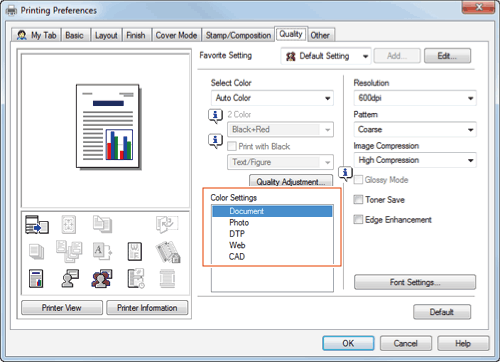Image resolution: width=500 pixels, height=362 pixels.
Task: Click the Printer View button
Action: point(62,308)
